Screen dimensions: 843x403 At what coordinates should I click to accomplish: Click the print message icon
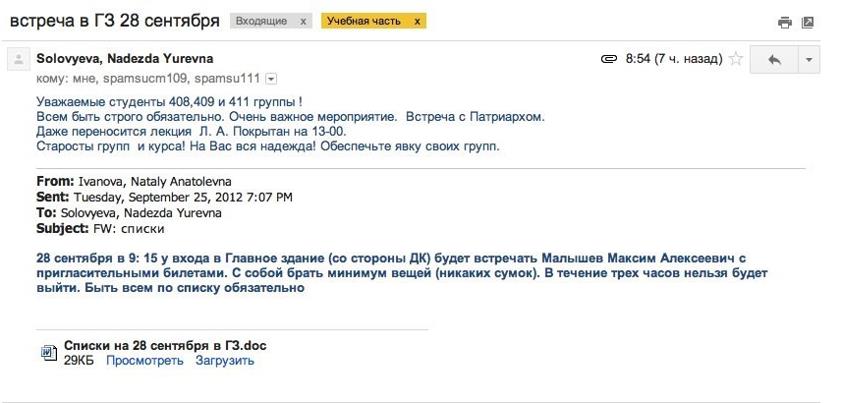785,23
